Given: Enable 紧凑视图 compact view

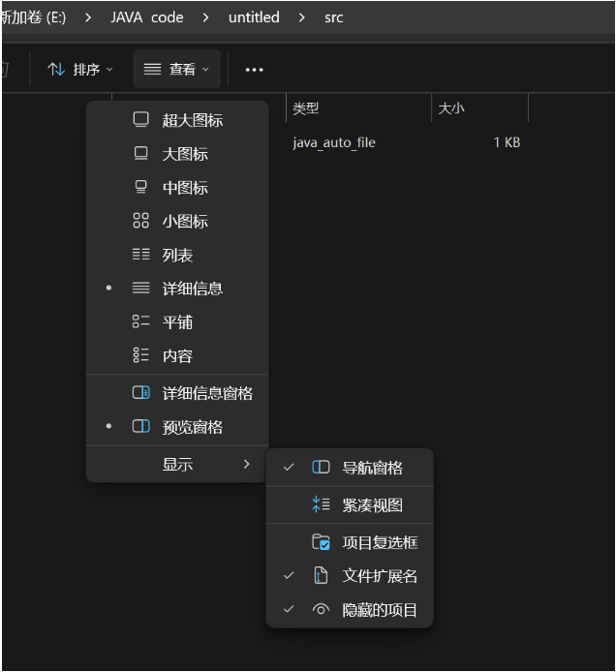Looking at the screenshot, I should (350, 504).
